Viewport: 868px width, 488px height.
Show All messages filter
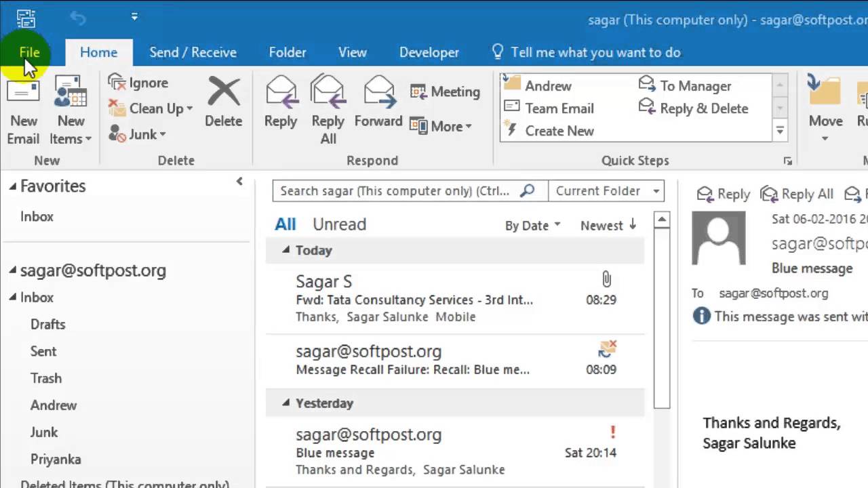(x=285, y=224)
